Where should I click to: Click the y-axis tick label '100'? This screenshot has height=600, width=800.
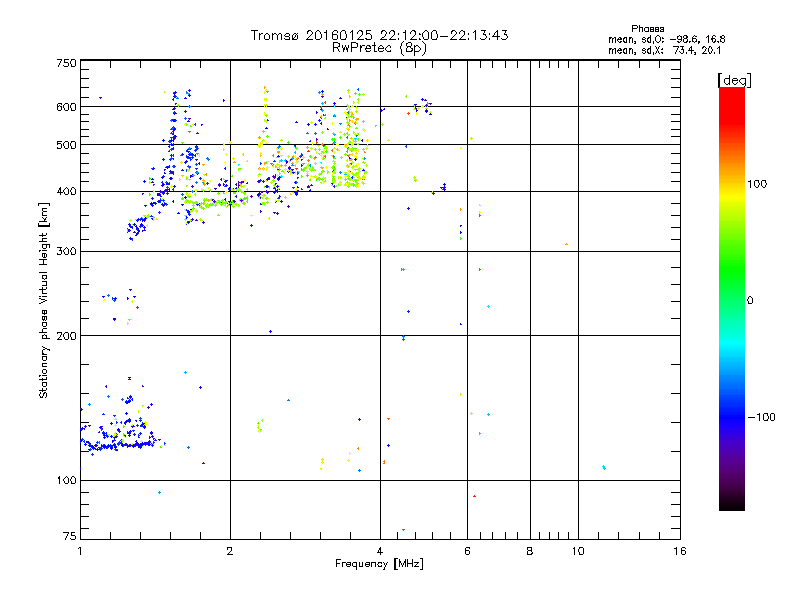(x=66, y=481)
